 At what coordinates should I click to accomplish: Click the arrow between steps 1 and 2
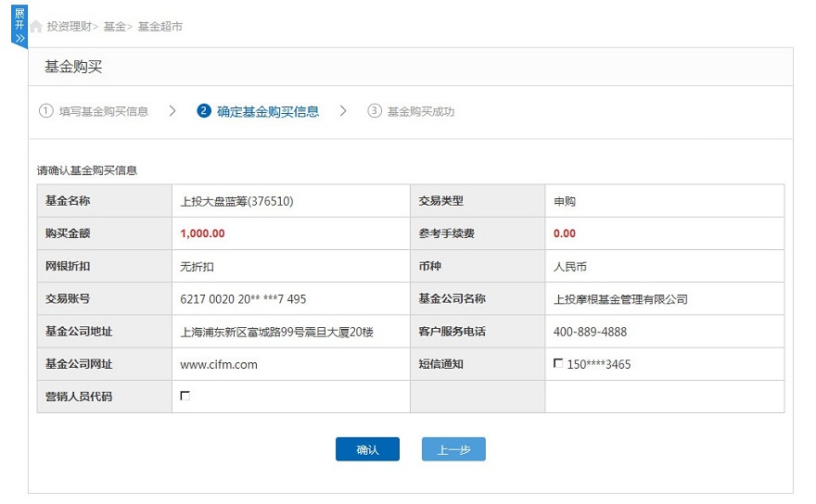(x=172, y=111)
